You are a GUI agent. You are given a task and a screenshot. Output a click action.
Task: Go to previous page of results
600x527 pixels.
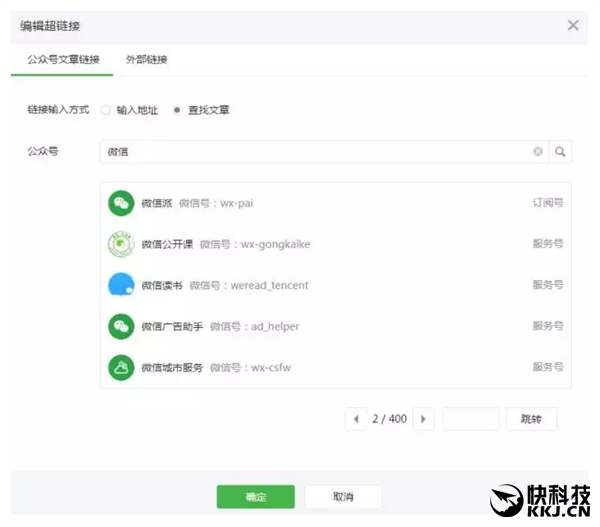point(356,419)
